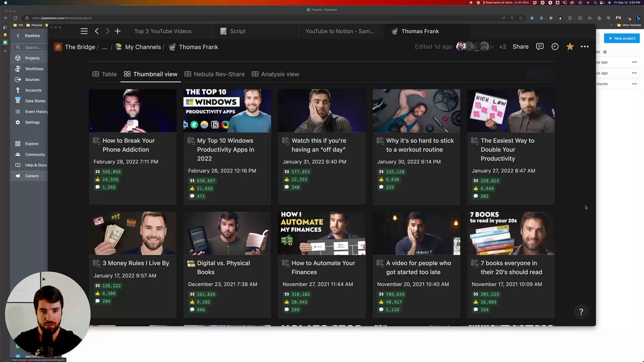Open the Notion help question mark button
644x362 pixels.
pyautogui.click(x=581, y=312)
